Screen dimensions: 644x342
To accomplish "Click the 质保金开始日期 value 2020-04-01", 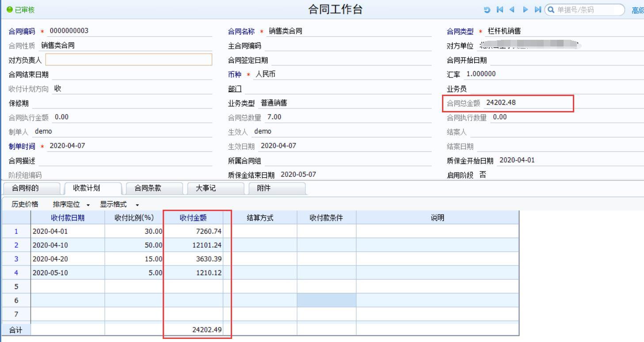I will pyautogui.click(x=517, y=160).
